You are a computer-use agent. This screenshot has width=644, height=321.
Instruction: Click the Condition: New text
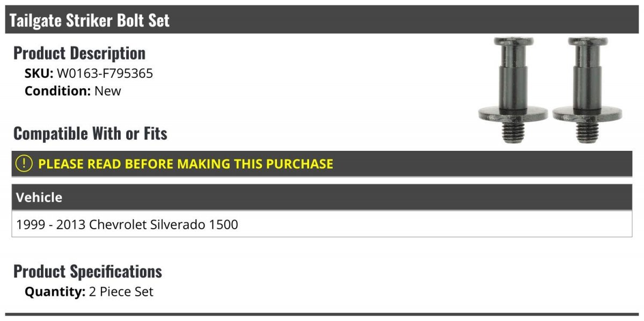point(73,91)
